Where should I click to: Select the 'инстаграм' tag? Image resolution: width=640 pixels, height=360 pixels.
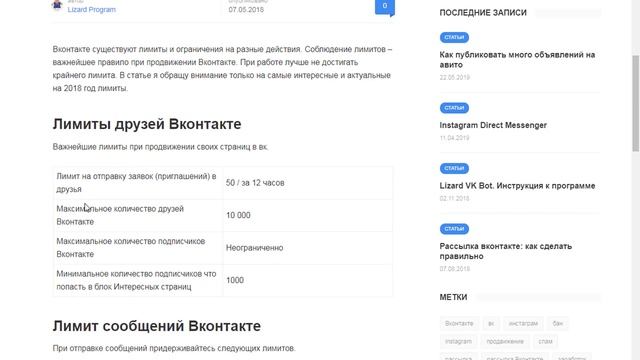tap(523, 323)
